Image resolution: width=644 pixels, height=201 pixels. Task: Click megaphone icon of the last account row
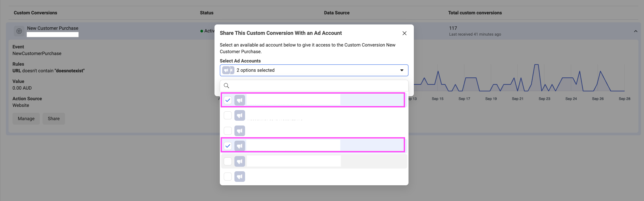(240, 177)
